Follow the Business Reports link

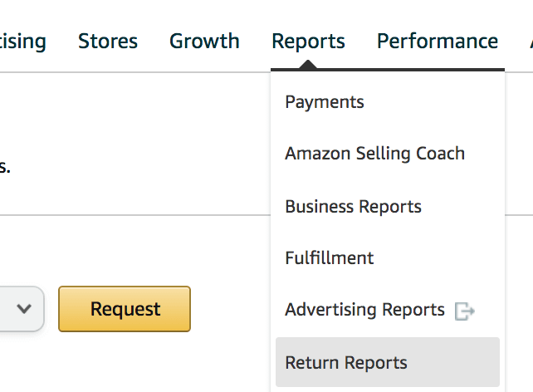coord(353,206)
